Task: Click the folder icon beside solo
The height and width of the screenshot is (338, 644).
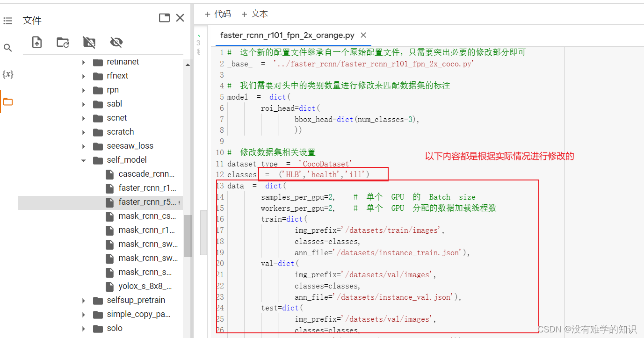Action: coord(98,329)
